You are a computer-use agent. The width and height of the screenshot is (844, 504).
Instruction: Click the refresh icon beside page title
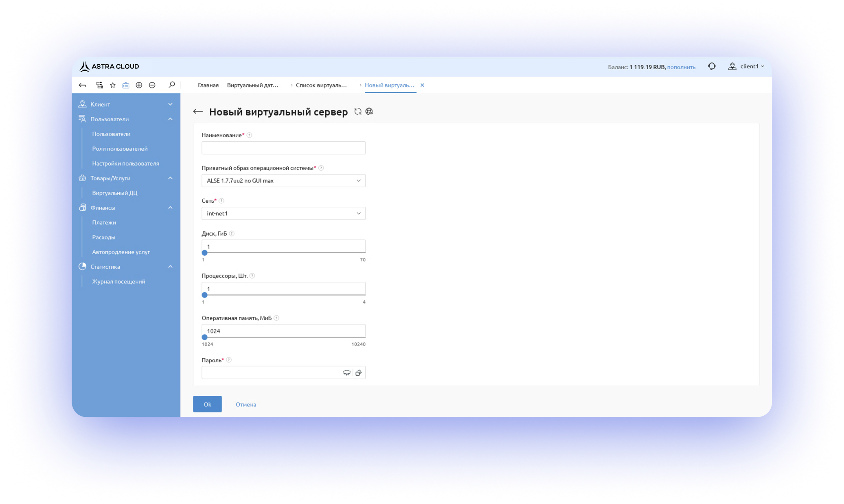[357, 112]
